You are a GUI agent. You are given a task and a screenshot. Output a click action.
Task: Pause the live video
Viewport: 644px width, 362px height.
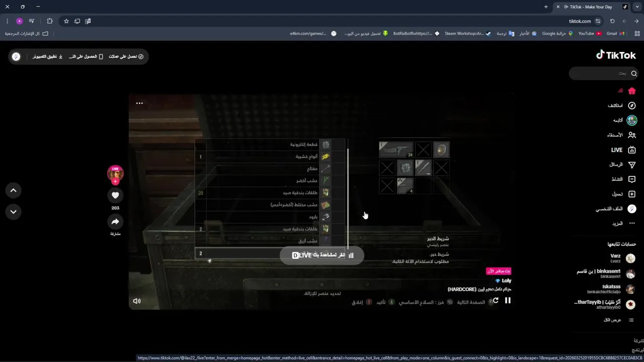coord(508,300)
